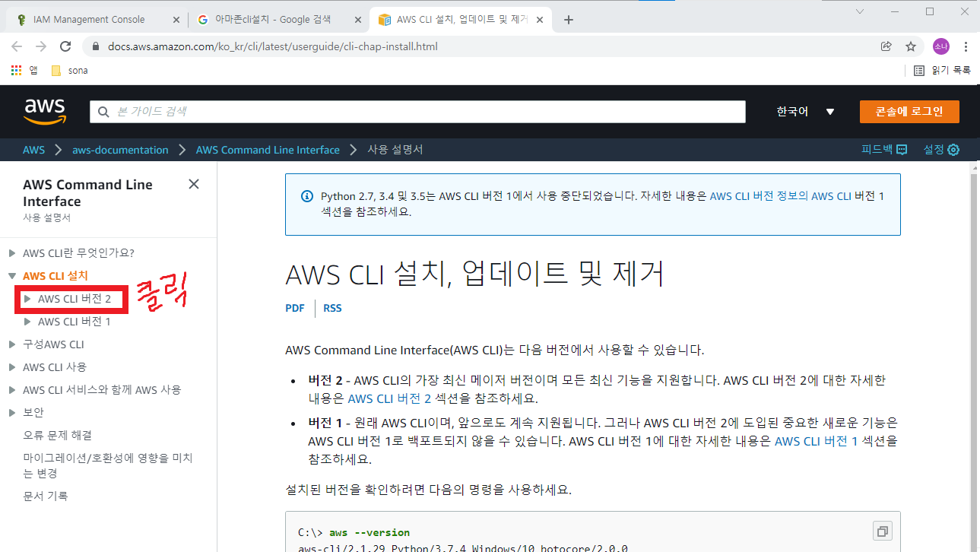Click 콘솔에 로그인 button
This screenshot has width=980, height=552.
click(x=909, y=112)
